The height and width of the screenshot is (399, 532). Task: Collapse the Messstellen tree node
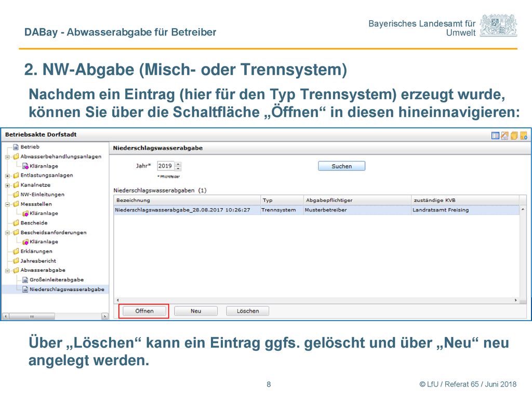(x=7, y=205)
